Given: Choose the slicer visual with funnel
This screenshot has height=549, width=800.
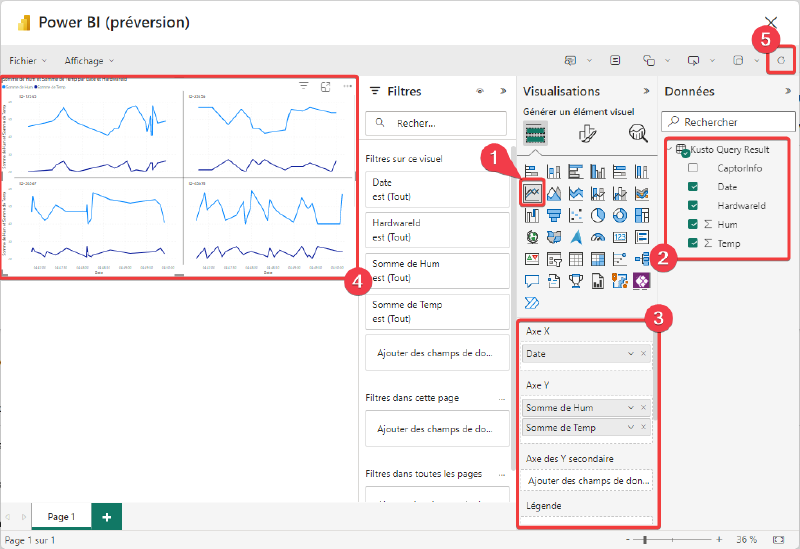Looking at the screenshot, I should tap(554, 259).
